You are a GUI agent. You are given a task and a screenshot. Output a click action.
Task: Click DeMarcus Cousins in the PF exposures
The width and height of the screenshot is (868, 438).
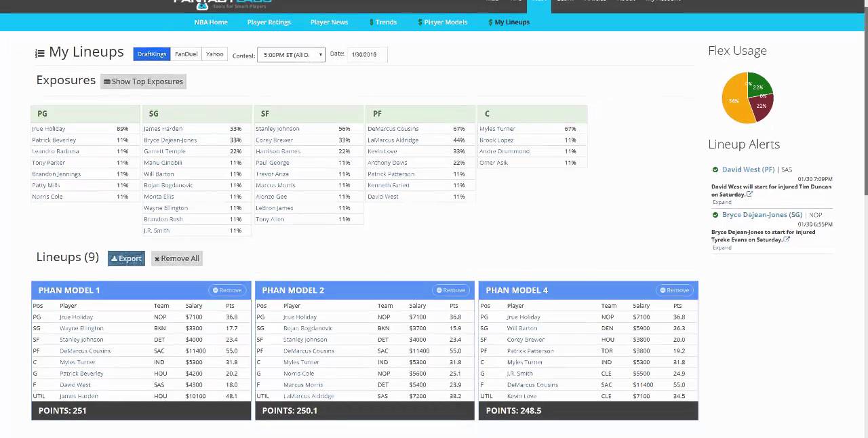393,129
